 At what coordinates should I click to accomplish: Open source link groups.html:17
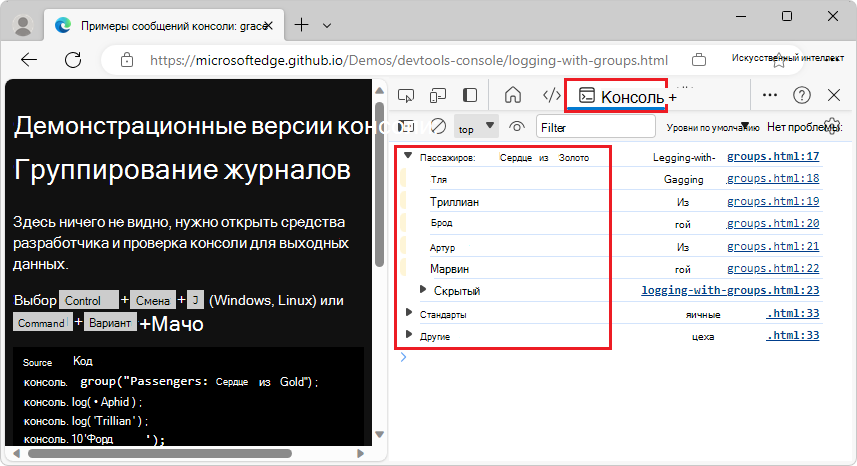[x=773, y=156]
